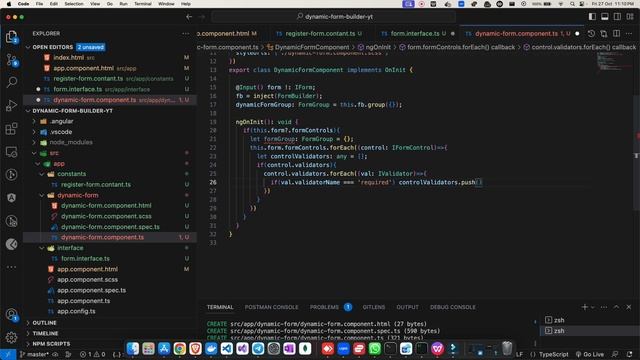Open dynamic-form.component.scss in explorer tree

[x=106, y=216]
